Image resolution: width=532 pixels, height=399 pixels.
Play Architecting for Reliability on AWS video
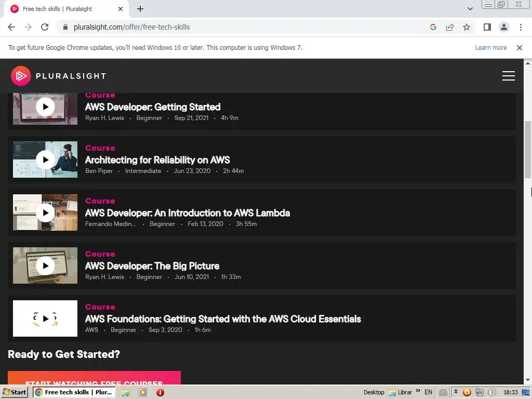[45, 160]
